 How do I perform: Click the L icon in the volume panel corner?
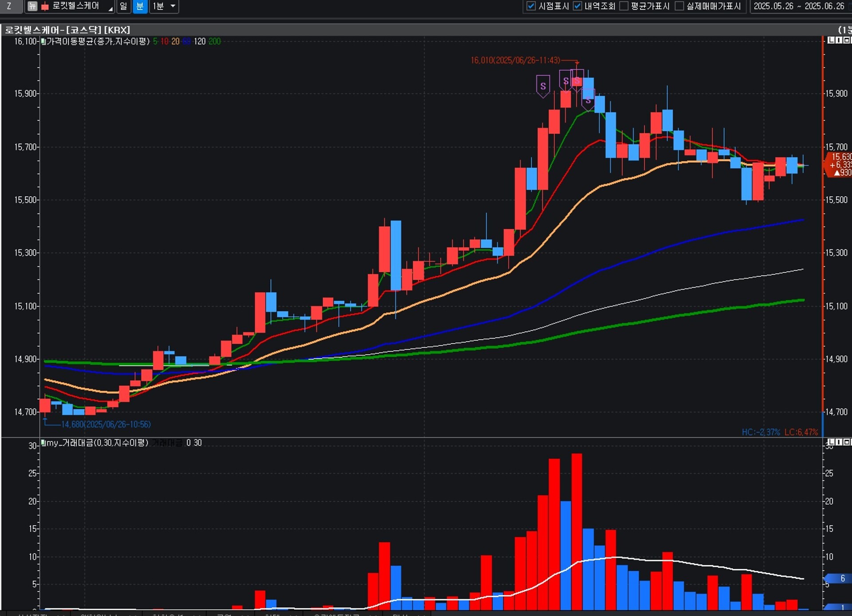point(831,442)
